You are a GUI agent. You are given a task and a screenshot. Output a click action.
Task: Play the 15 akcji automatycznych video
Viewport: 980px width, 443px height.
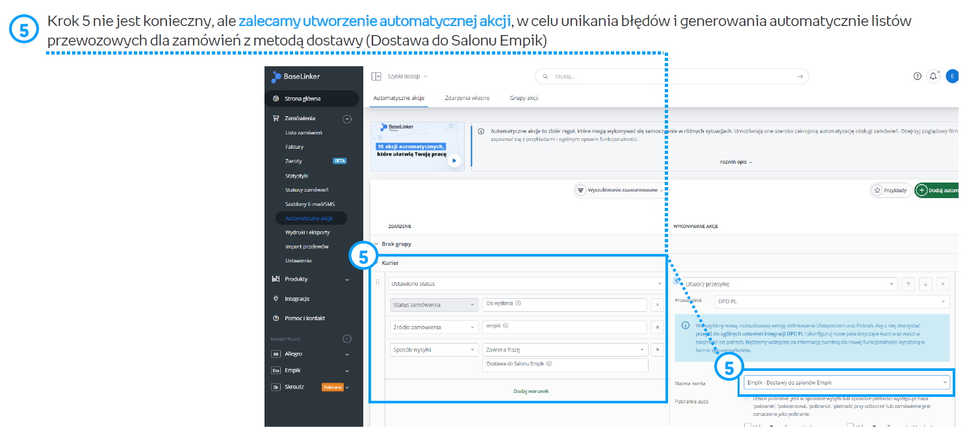[x=454, y=160]
